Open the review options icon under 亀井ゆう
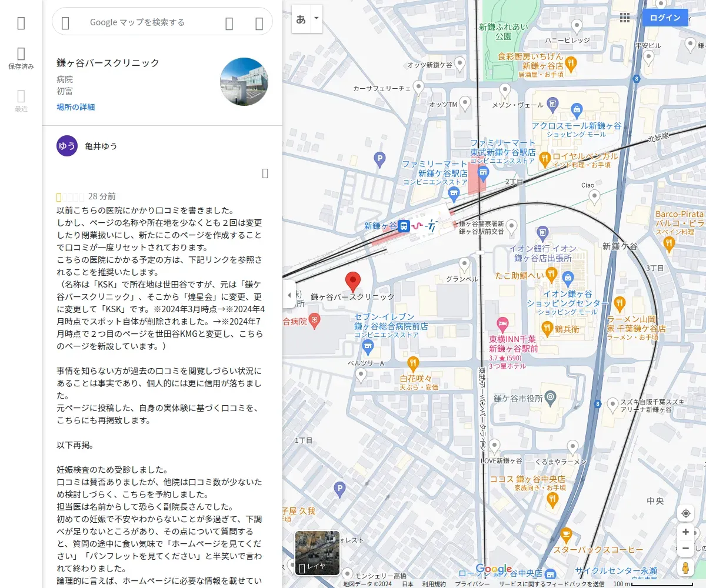Image resolution: width=706 pixels, height=588 pixels. [265, 173]
